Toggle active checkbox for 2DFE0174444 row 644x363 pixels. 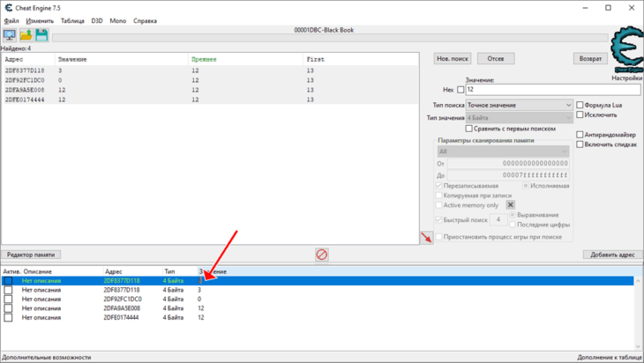(x=8, y=318)
